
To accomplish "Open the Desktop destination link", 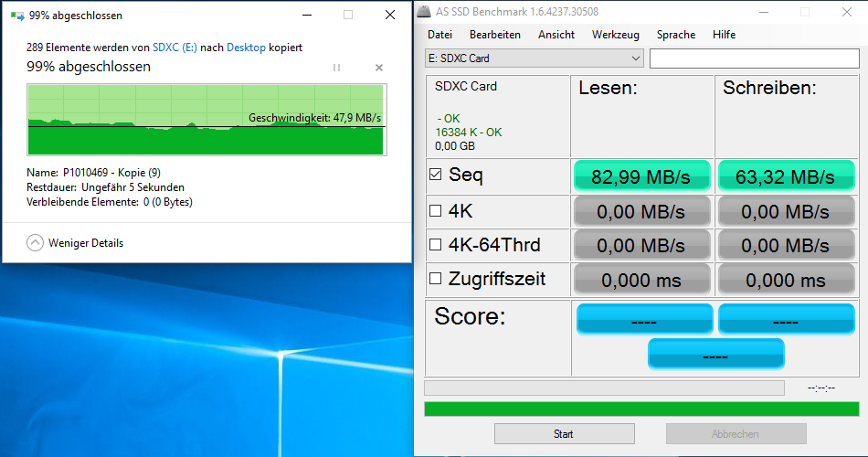I will [247, 48].
